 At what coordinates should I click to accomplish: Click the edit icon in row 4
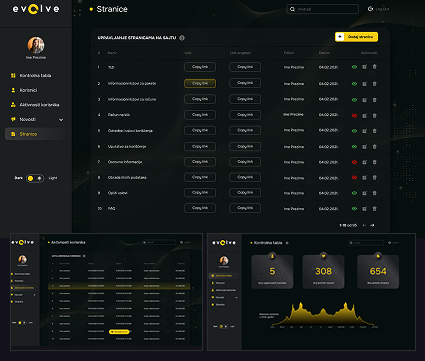click(364, 116)
